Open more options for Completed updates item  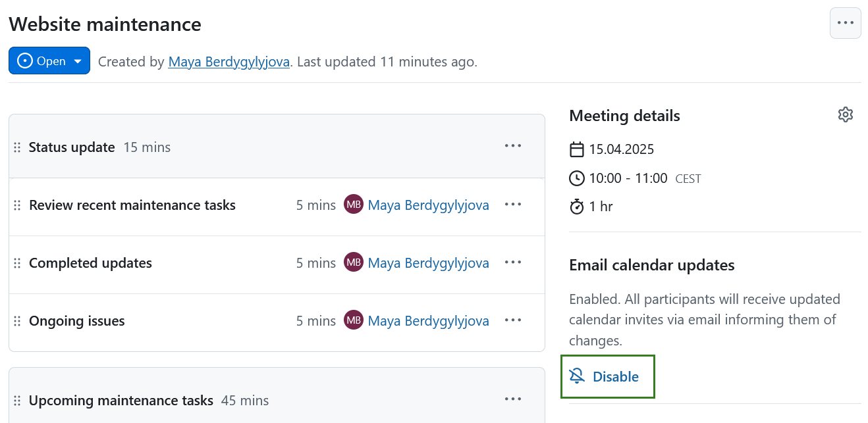[513, 262]
